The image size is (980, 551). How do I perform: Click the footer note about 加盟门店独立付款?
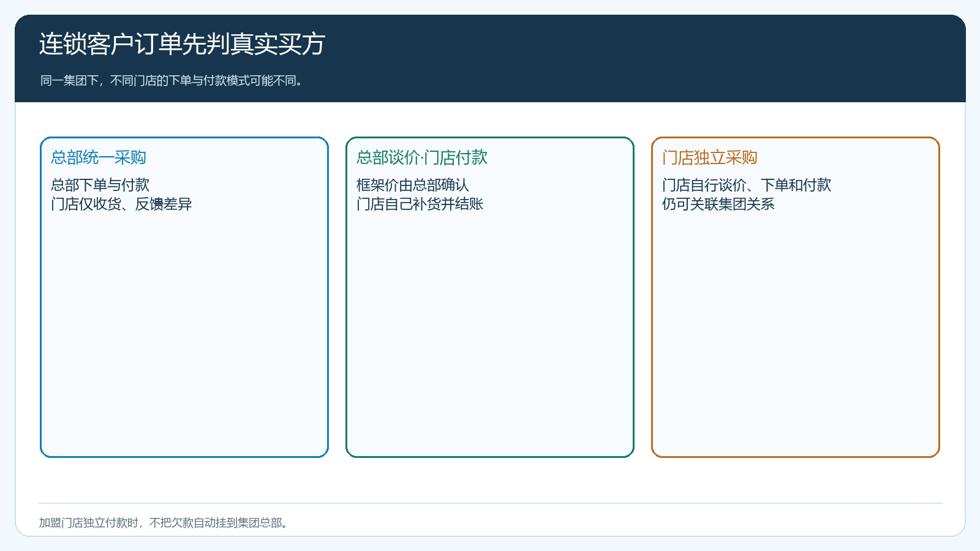164,523
